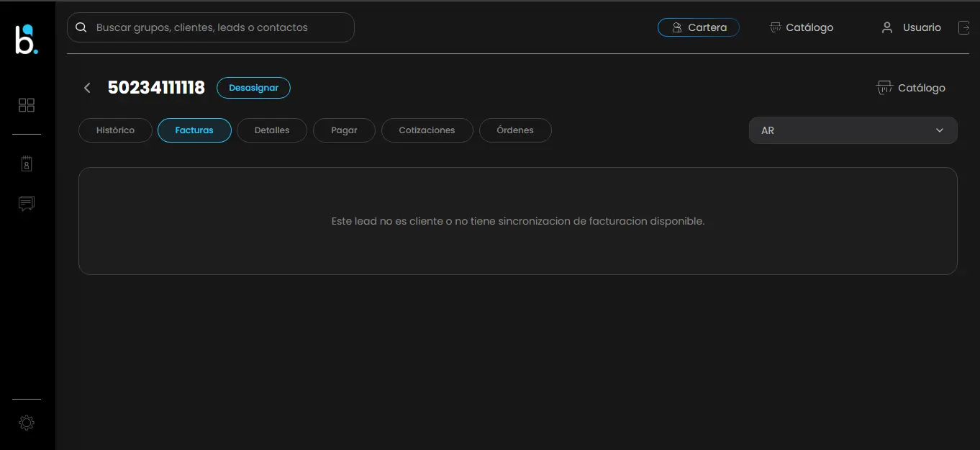Open the Usuario profile menu
Screen dimensions: 980x450
click(x=911, y=27)
